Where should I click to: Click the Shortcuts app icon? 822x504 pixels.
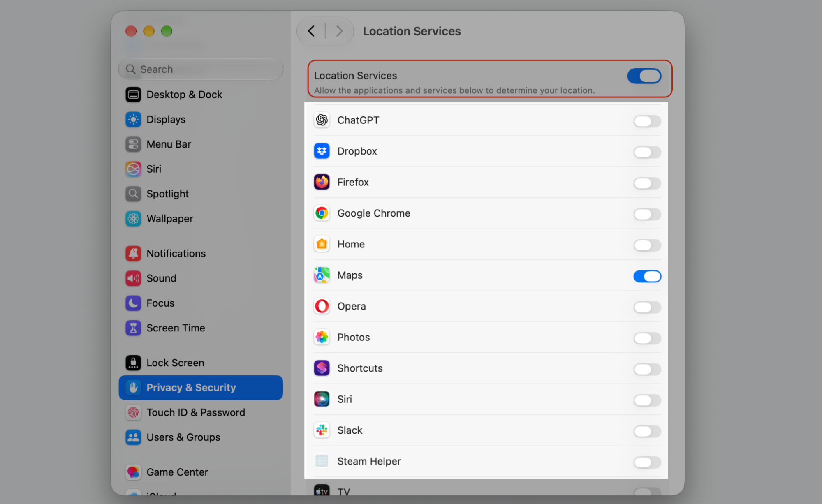[322, 368]
